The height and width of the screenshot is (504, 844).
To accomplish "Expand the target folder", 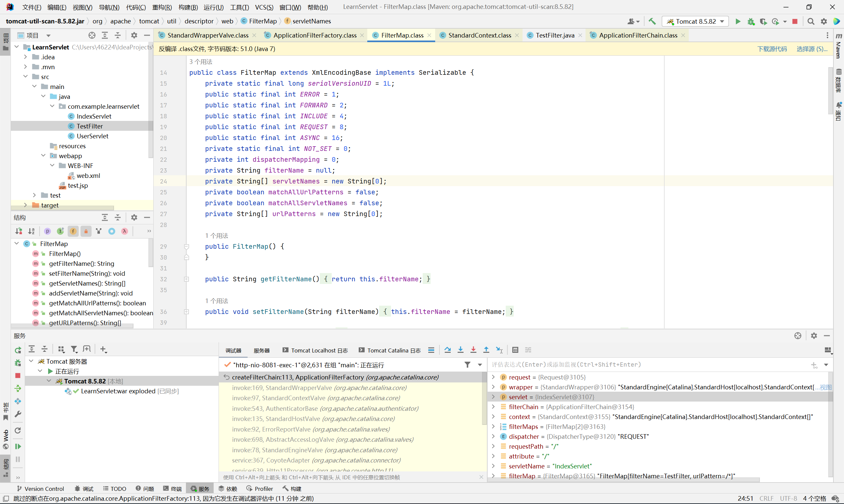I will 25,205.
